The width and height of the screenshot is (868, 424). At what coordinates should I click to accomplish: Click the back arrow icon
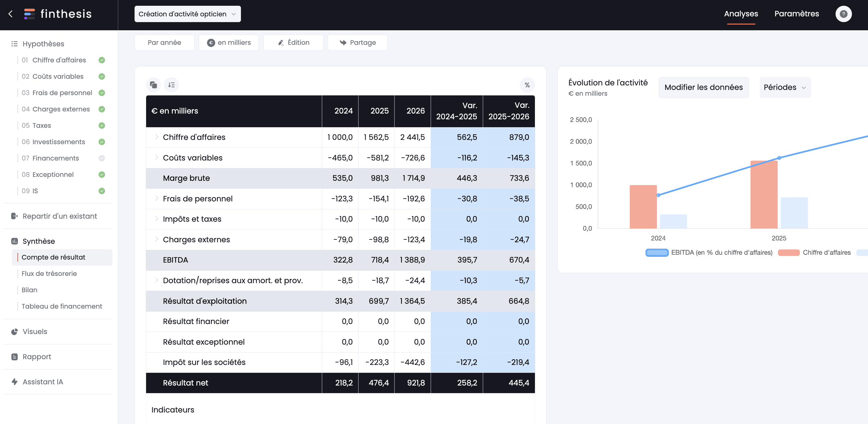tap(10, 14)
